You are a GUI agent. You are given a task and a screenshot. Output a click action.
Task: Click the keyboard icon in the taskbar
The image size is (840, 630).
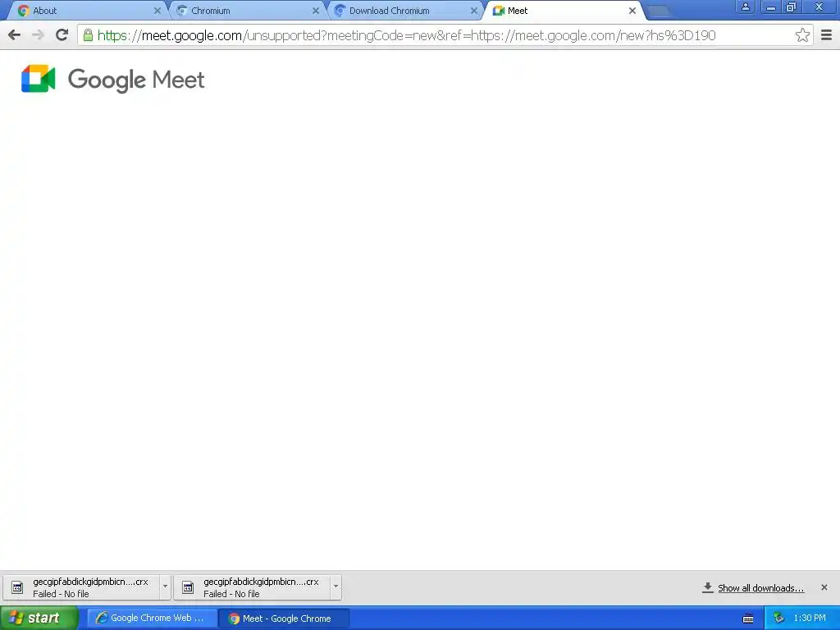(x=748, y=619)
